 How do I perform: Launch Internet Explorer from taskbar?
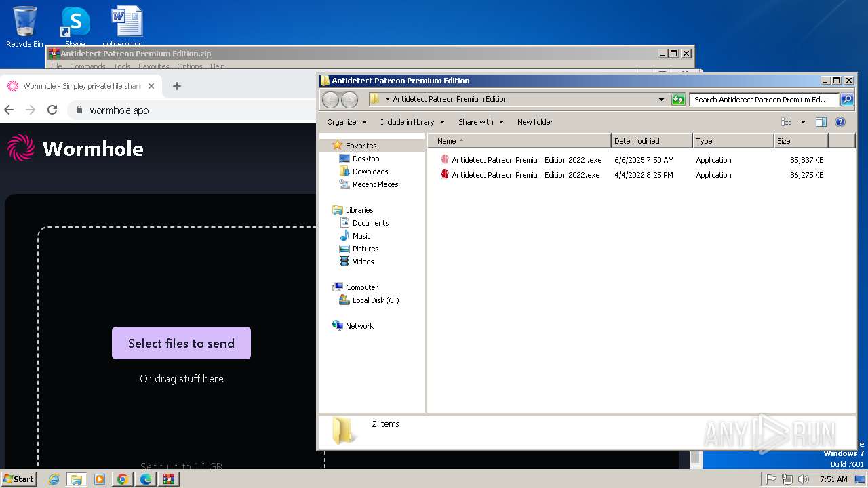(x=54, y=479)
